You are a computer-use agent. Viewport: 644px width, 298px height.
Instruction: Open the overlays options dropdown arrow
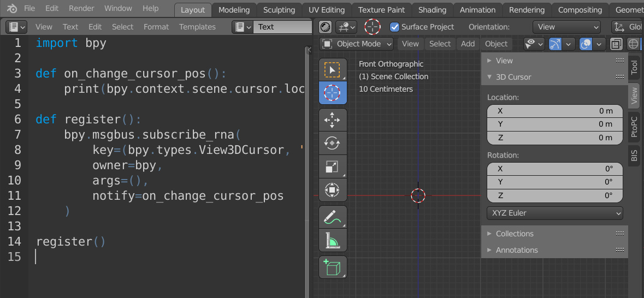coord(599,44)
